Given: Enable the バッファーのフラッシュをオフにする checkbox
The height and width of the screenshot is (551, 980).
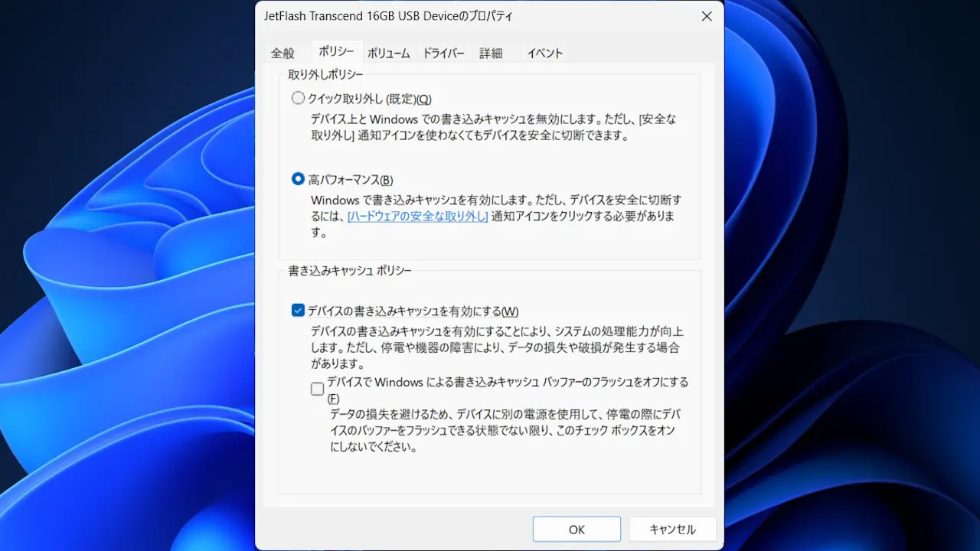Looking at the screenshot, I should coord(317,389).
